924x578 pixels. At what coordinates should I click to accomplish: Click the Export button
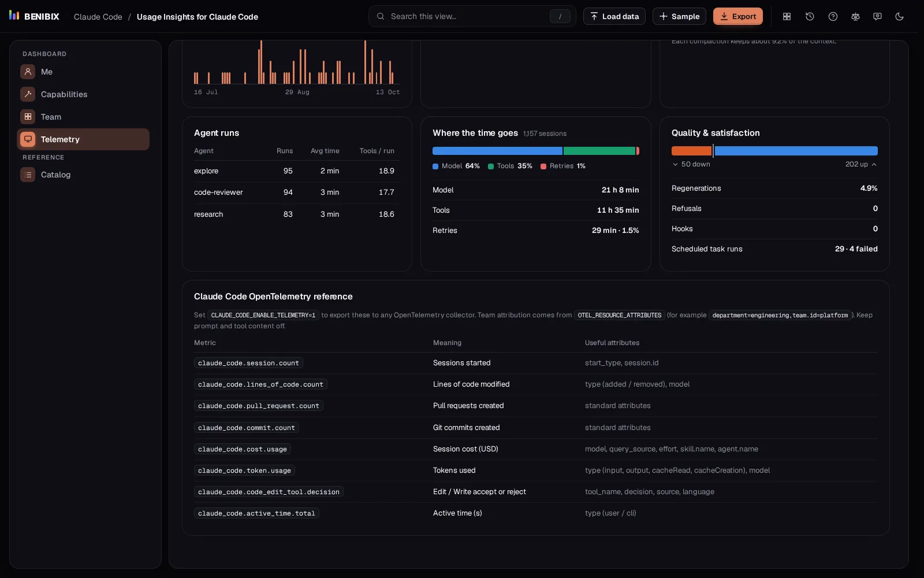[738, 16]
